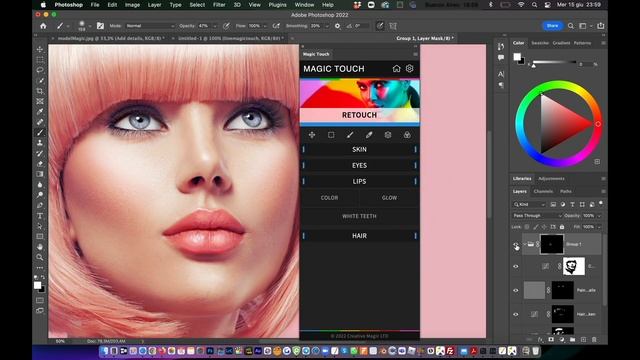Open the History panel icon
Screen dimensions: 640x360
point(501,47)
